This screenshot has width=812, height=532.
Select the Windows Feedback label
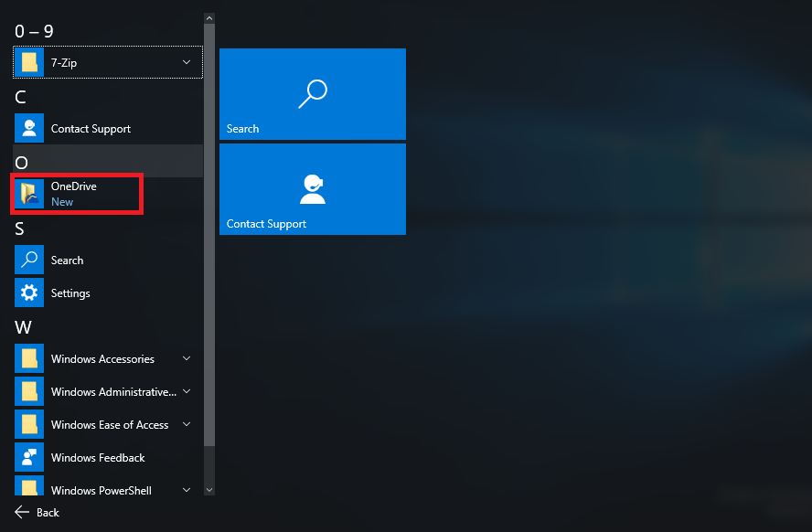98,457
